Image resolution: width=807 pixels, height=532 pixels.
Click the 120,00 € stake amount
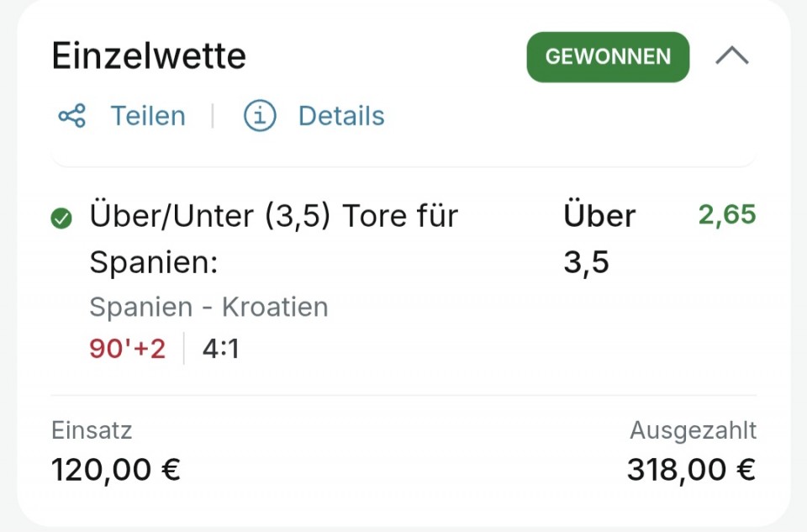(116, 470)
